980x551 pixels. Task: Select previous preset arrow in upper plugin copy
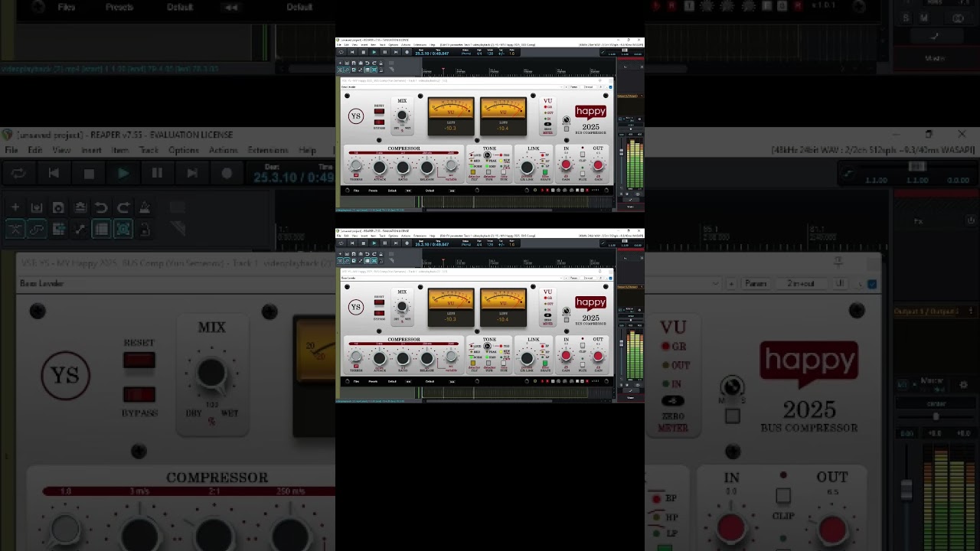coord(408,191)
